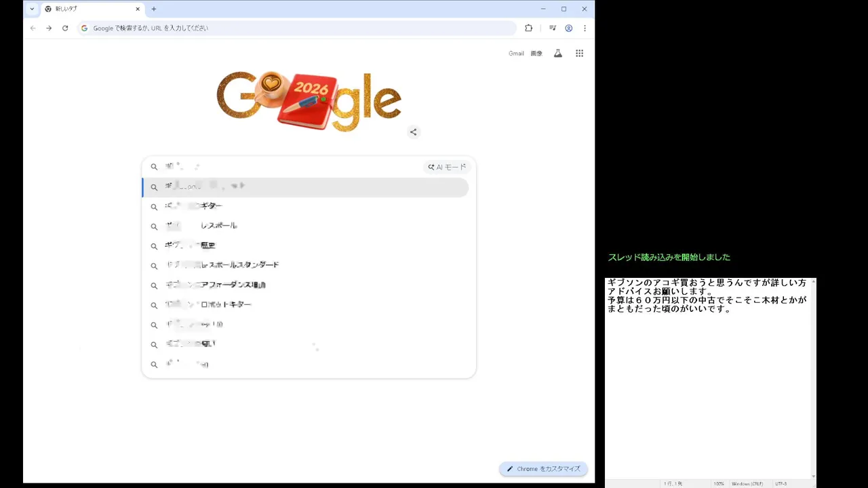
Task: Click the Google icon in the address bar
Action: 85,28
